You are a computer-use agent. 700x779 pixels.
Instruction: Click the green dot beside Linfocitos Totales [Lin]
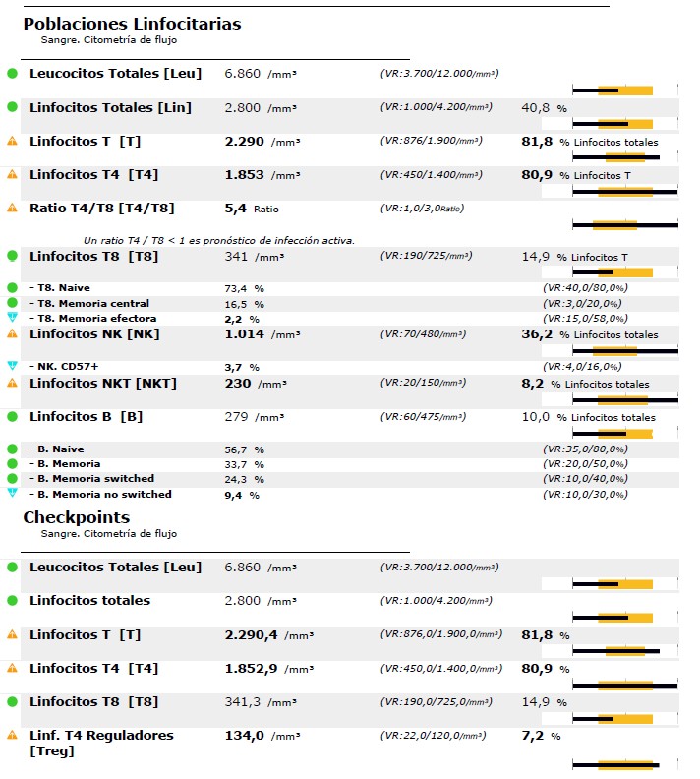(x=12, y=107)
